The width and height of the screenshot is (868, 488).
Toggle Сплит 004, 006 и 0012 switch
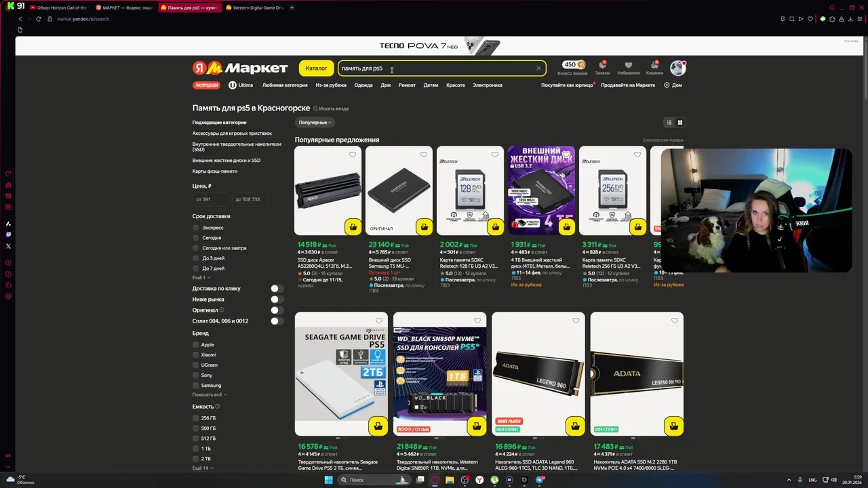pos(277,321)
